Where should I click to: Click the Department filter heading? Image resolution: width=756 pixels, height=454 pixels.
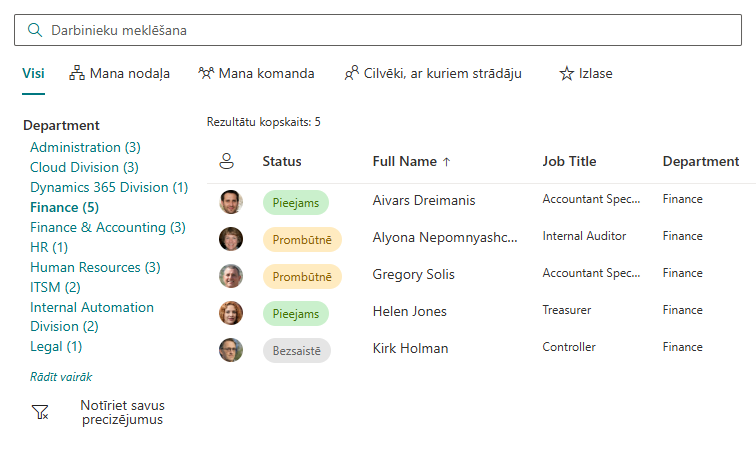[x=61, y=125]
